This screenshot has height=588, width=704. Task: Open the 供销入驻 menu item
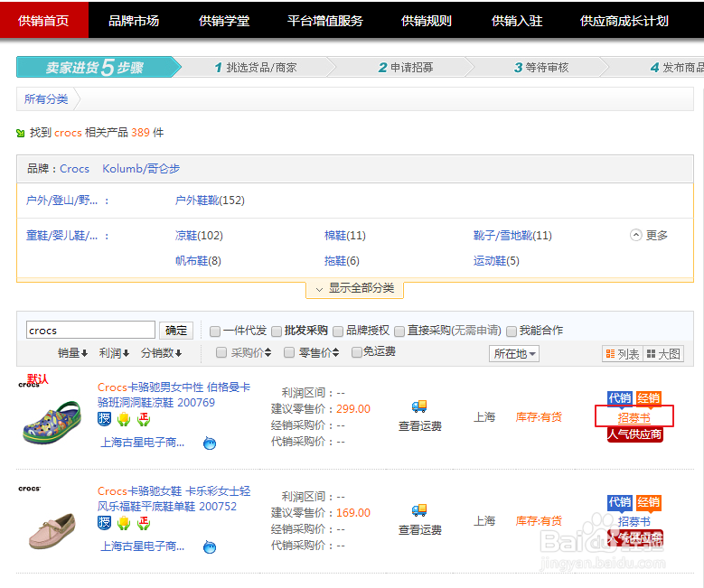click(517, 21)
